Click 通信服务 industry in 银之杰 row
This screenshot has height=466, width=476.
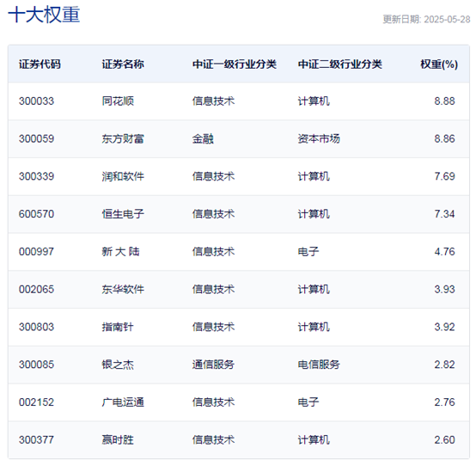pos(213,365)
